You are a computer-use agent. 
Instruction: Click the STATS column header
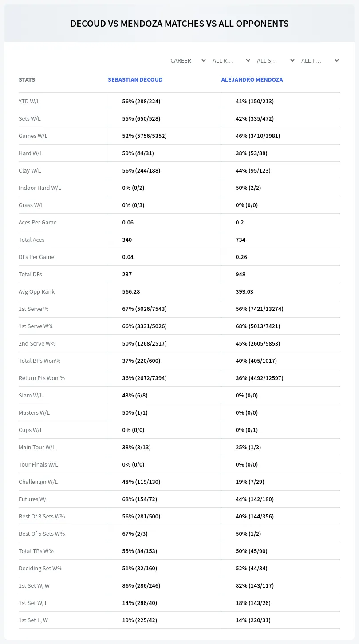click(27, 80)
